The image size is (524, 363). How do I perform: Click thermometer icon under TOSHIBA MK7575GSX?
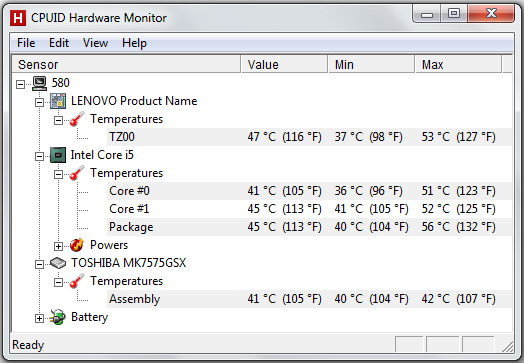[x=77, y=281]
